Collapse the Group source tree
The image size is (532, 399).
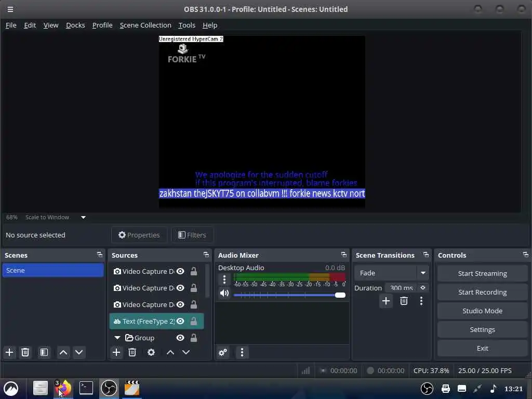click(x=117, y=338)
